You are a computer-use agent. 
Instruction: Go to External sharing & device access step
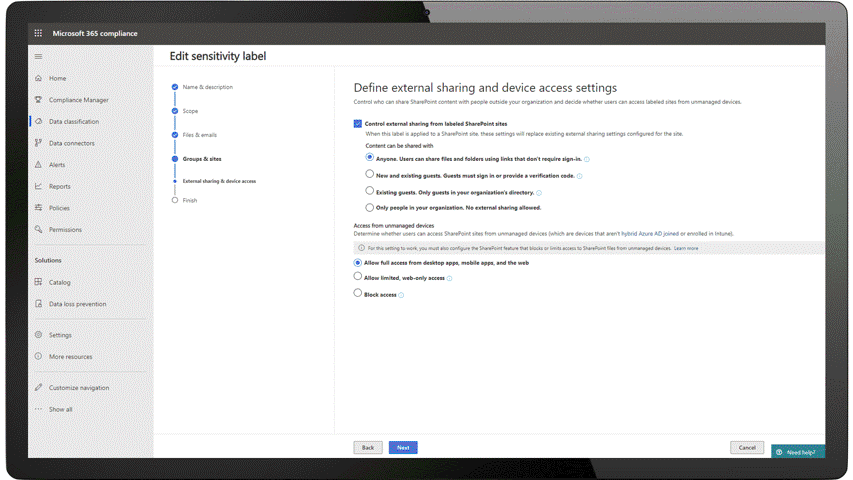pos(219,181)
